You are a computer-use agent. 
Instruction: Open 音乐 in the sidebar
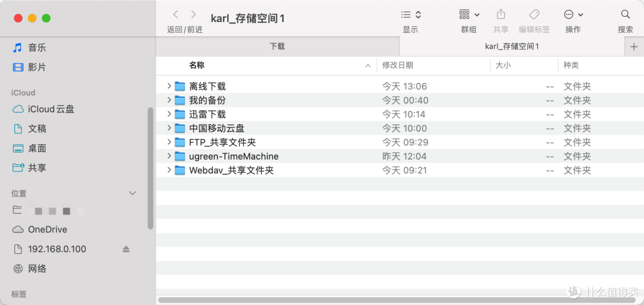point(37,48)
